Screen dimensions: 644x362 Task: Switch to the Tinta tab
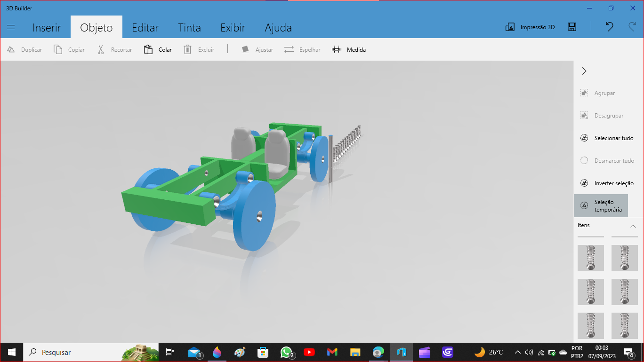189,28
